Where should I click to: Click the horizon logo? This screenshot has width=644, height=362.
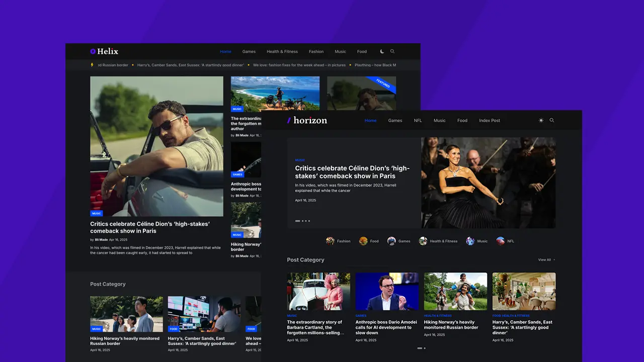pyautogui.click(x=307, y=120)
